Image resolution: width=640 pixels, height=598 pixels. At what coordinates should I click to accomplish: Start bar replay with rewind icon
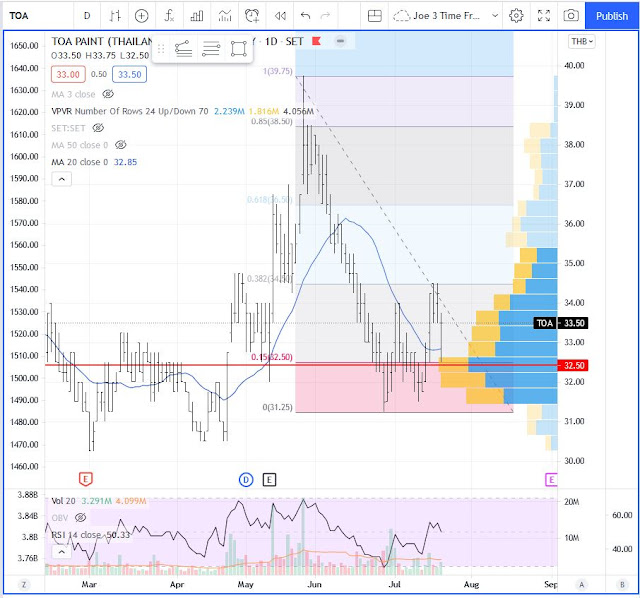click(280, 16)
